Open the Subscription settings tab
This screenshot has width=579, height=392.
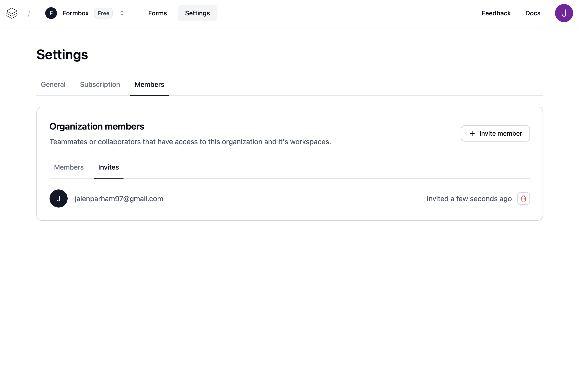point(100,84)
